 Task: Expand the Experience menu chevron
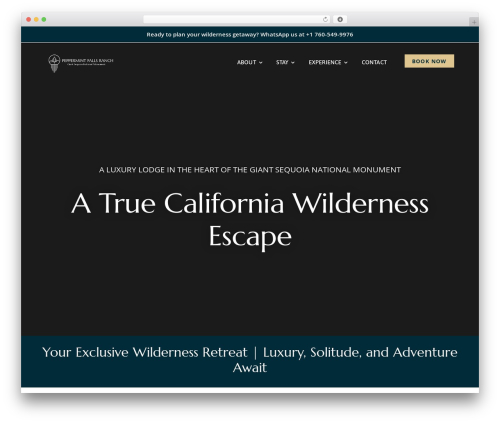pos(346,62)
